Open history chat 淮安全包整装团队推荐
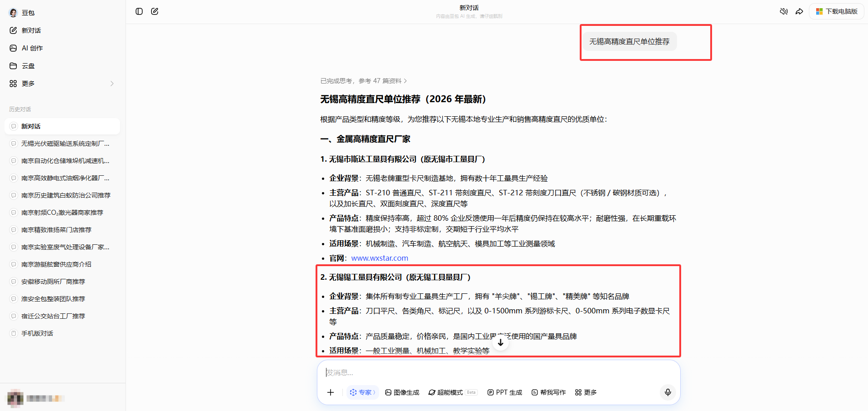The image size is (868, 411). [62, 299]
